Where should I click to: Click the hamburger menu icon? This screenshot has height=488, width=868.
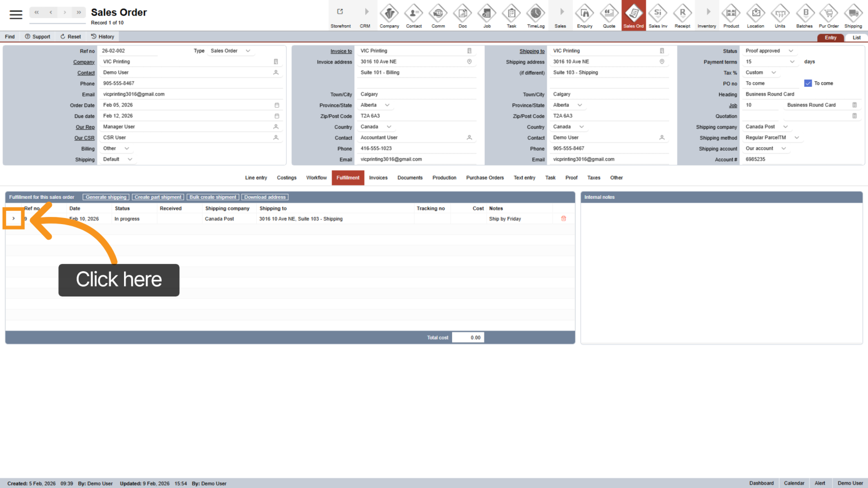pos(16,15)
